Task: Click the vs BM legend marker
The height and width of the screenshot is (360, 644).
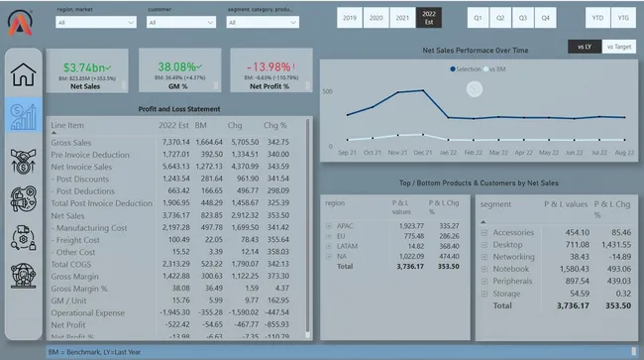Action: pyautogui.click(x=486, y=69)
